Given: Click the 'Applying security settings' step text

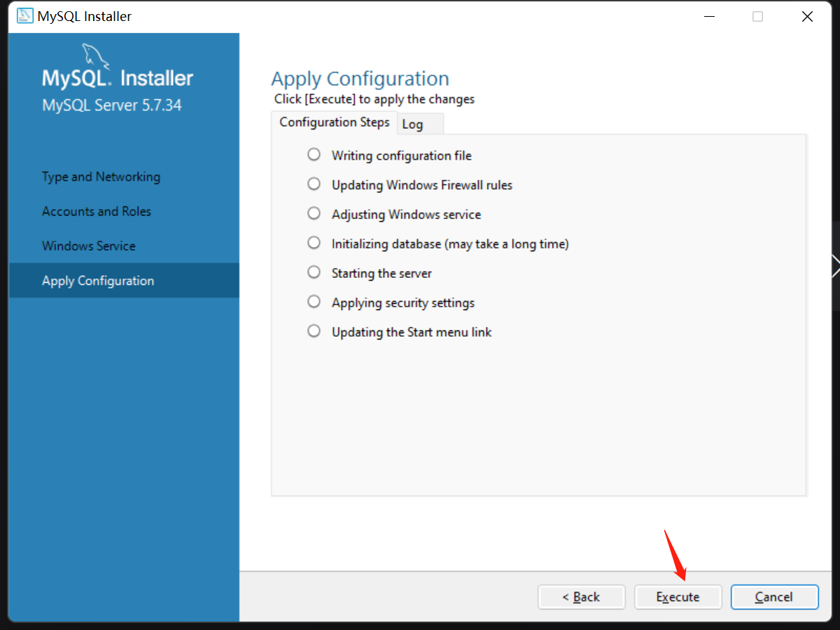Looking at the screenshot, I should pyautogui.click(x=403, y=303).
